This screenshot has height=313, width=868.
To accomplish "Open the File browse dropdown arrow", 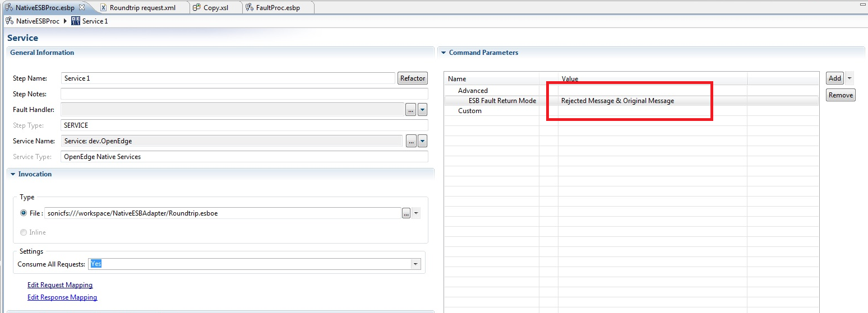I will point(416,213).
